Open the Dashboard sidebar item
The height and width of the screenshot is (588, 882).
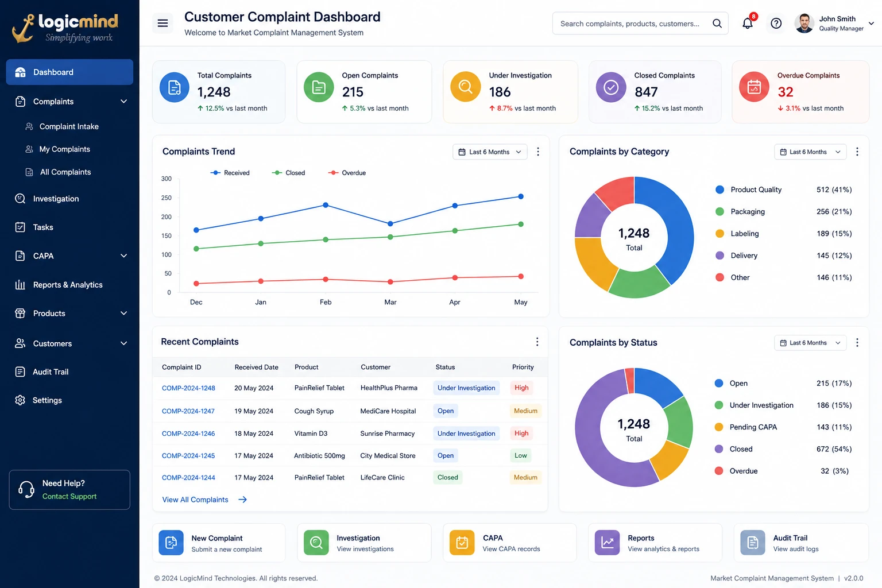69,72
